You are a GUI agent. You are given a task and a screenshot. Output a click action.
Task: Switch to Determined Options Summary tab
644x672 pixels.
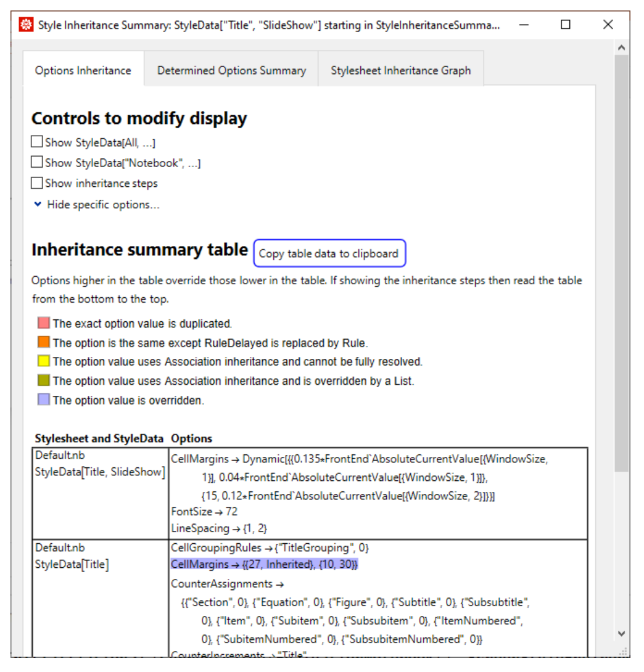231,70
